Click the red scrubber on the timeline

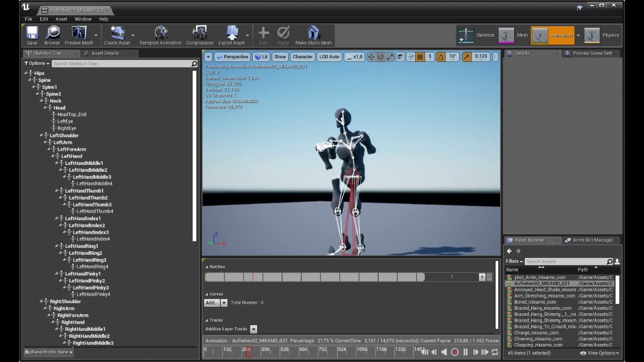248,352
